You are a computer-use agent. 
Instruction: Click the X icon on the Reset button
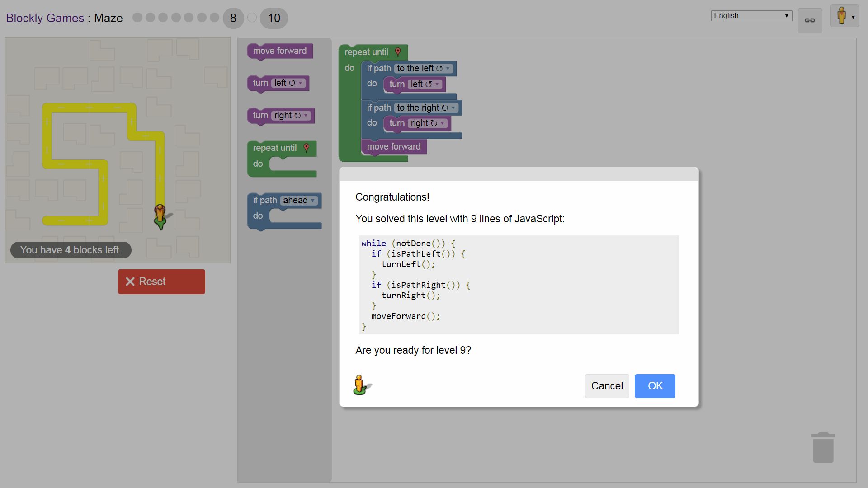(x=131, y=281)
